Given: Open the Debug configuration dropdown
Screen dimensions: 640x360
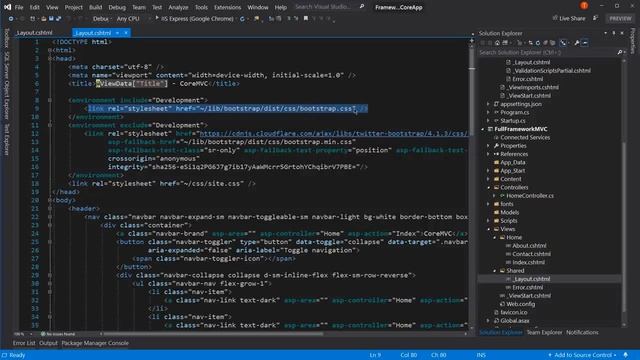Looking at the screenshot, I should [x=102, y=19].
